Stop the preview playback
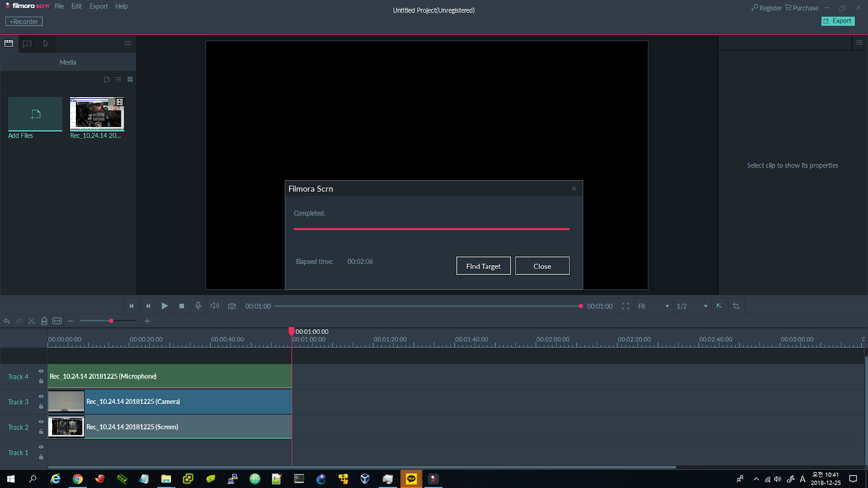 coord(182,306)
